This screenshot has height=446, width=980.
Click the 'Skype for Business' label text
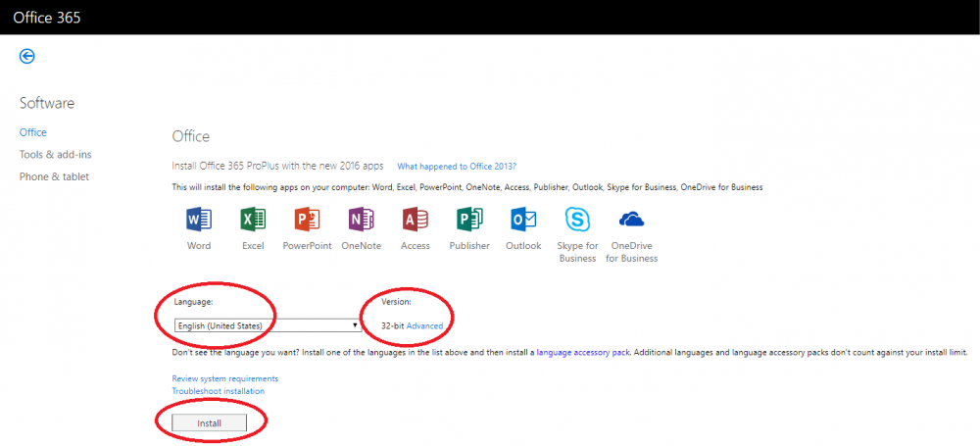pyautogui.click(x=577, y=252)
